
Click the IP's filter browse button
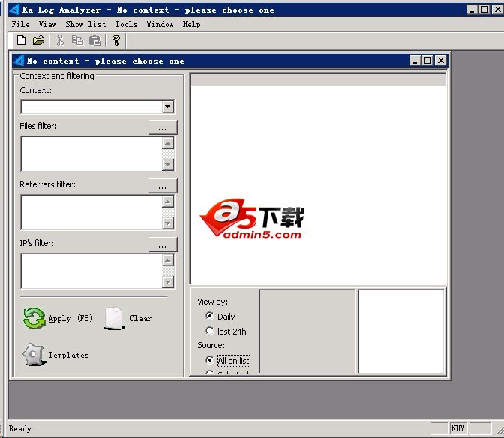tap(163, 244)
